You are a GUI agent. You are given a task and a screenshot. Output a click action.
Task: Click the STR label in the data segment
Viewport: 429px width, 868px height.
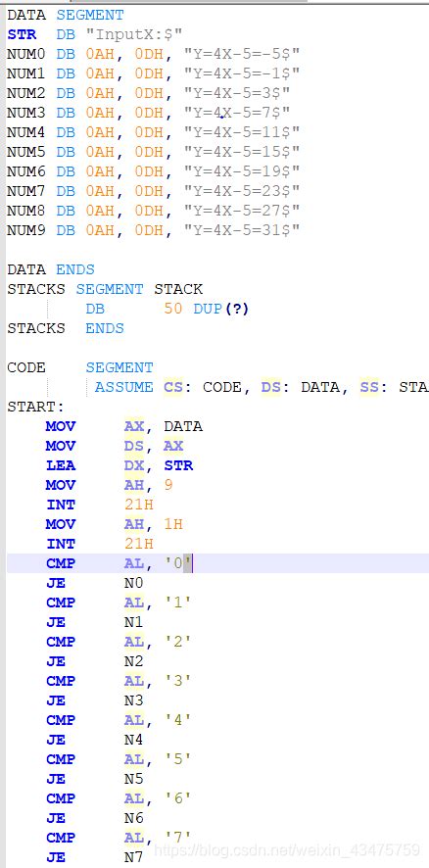[22, 34]
